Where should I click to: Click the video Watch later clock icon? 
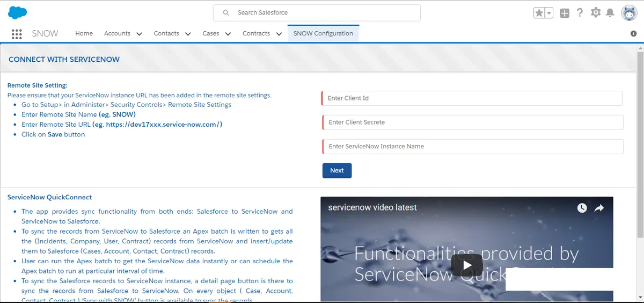click(582, 208)
